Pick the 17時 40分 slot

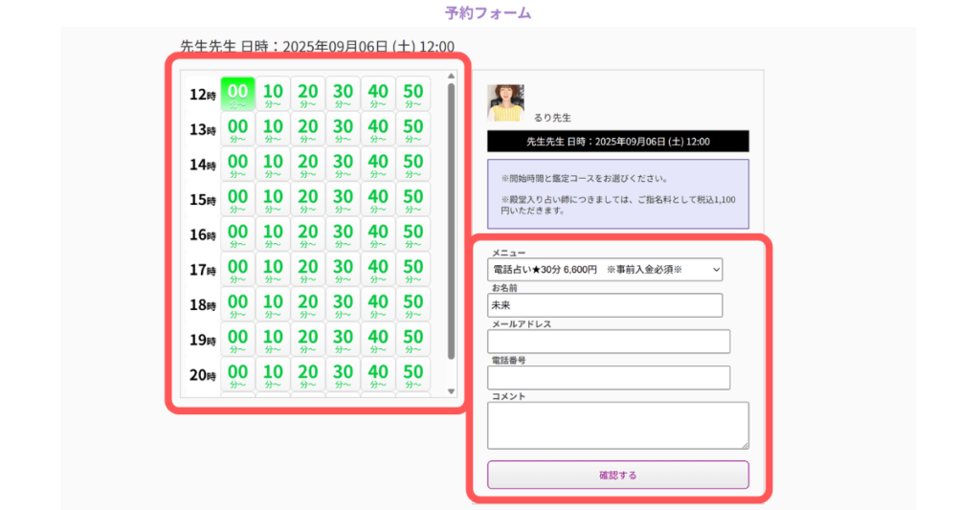point(378,270)
